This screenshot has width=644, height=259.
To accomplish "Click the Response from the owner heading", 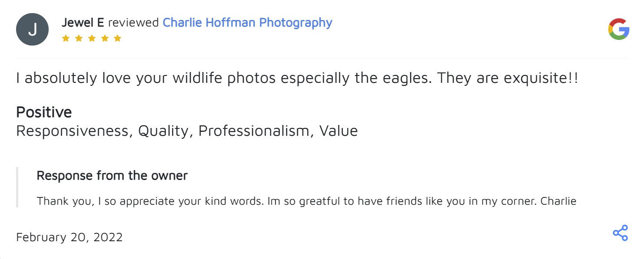I will (112, 176).
